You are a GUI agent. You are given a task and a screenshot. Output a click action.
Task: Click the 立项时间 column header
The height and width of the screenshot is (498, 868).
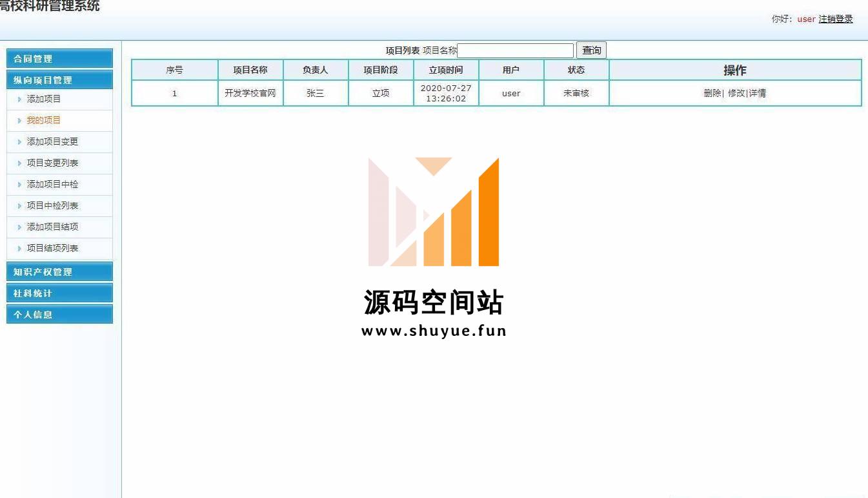point(446,70)
